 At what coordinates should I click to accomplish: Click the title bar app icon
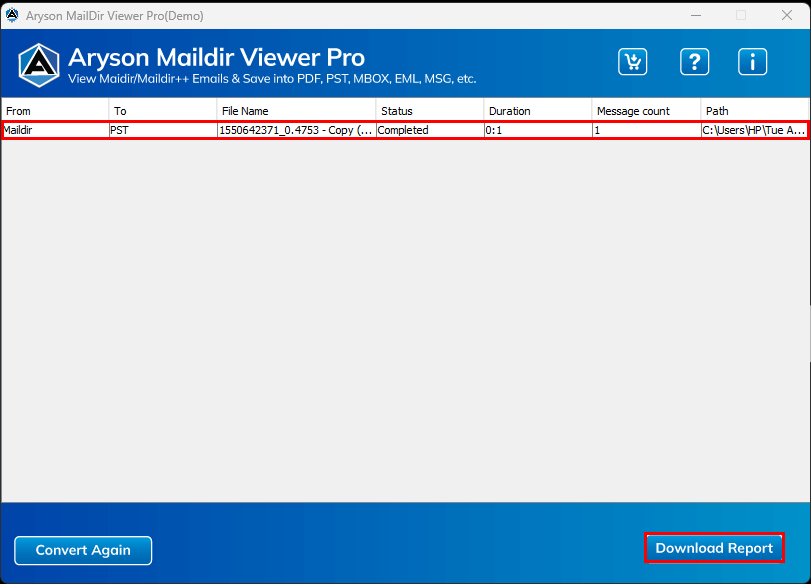(x=12, y=15)
